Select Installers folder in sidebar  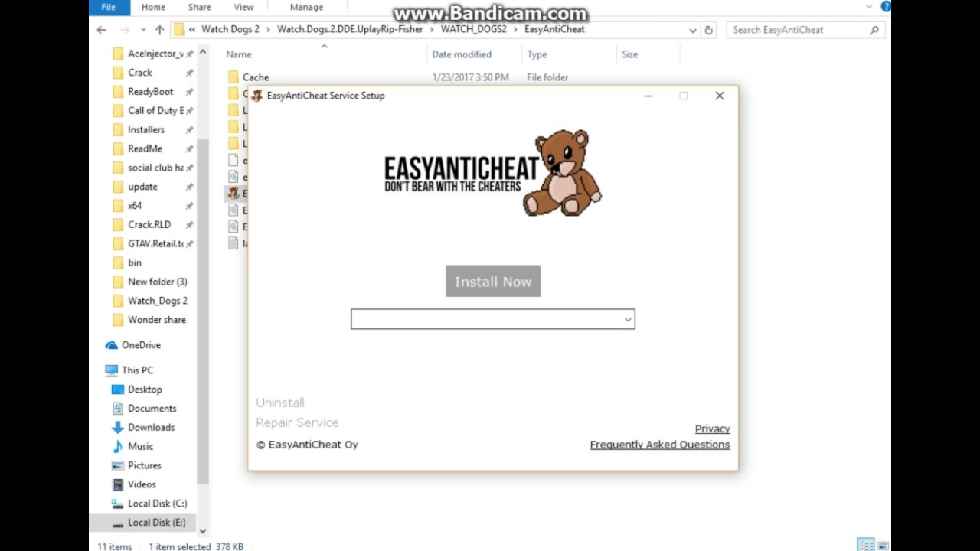click(x=146, y=129)
